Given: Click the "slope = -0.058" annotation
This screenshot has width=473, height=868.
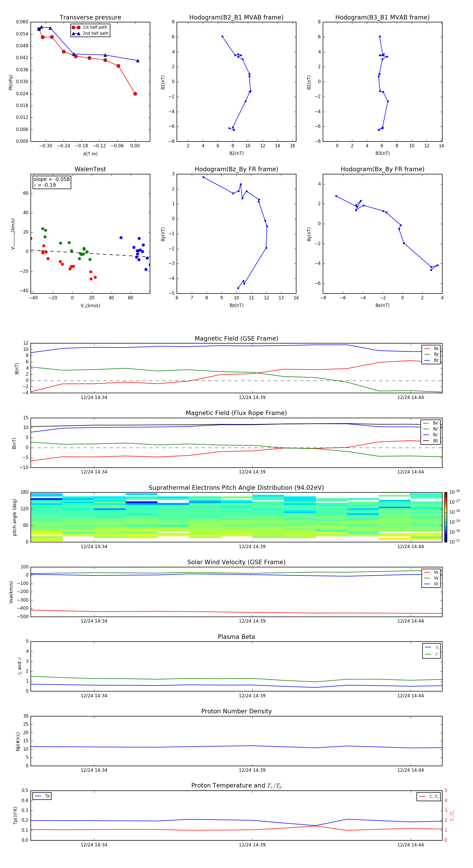Looking at the screenshot, I should [x=52, y=179].
